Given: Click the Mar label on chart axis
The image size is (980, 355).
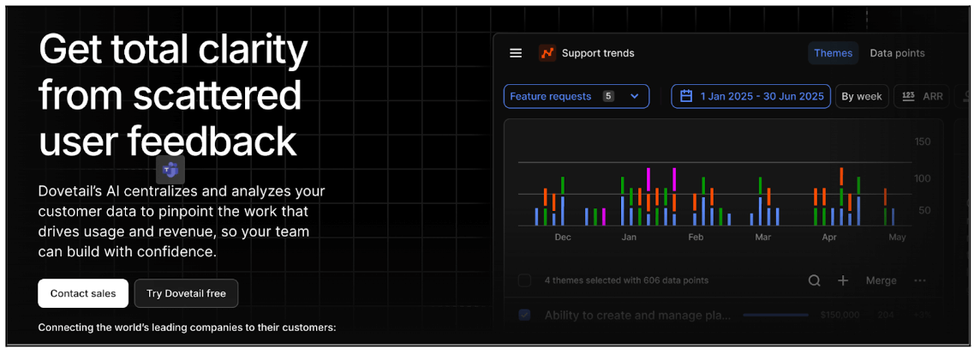Looking at the screenshot, I should 763,238.
